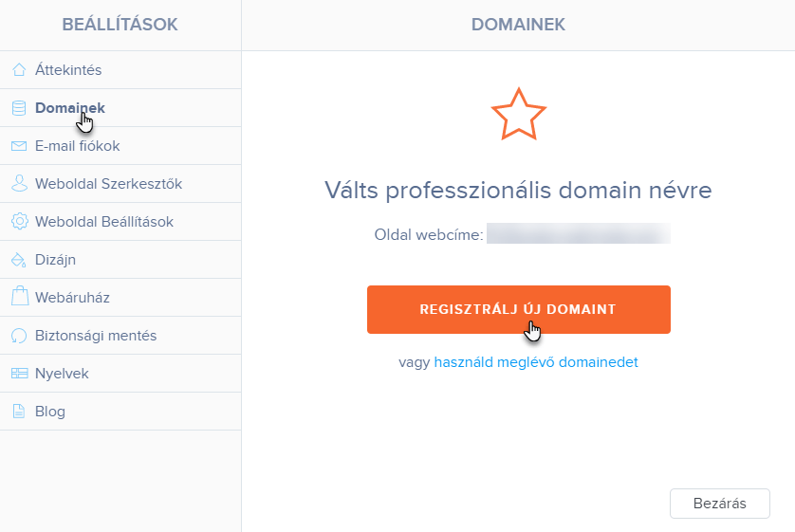Click the blurred Oldal webcíme address

click(x=579, y=233)
